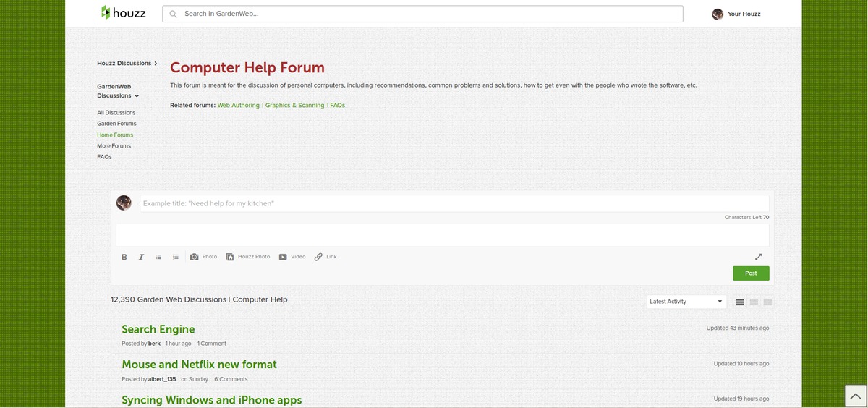Switch to the medium list view

click(754, 302)
